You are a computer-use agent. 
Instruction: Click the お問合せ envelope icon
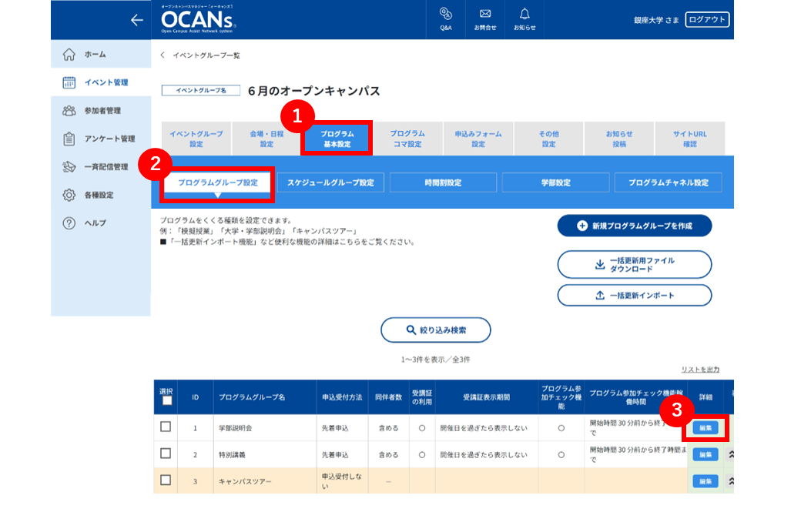[484, 19]
